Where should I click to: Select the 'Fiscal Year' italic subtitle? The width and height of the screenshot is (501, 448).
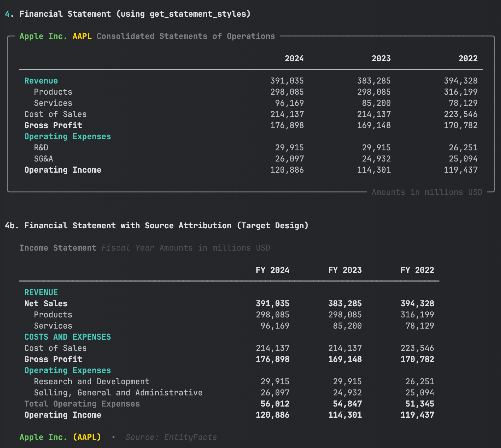point(128,248)
